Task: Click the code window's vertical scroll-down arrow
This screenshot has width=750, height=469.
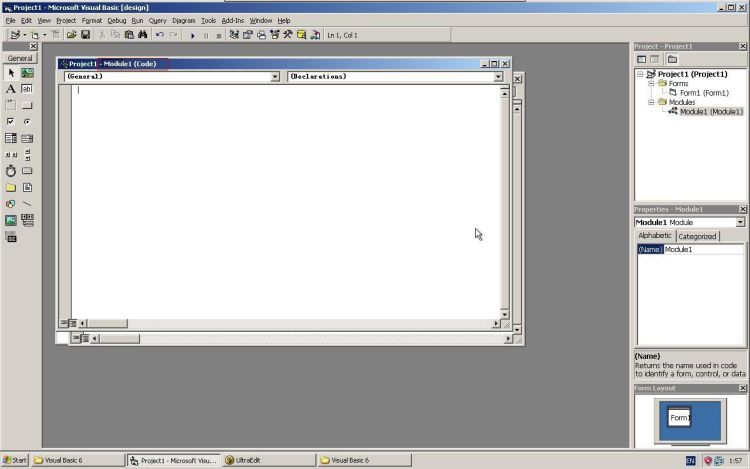Action: tap(505, 315)
